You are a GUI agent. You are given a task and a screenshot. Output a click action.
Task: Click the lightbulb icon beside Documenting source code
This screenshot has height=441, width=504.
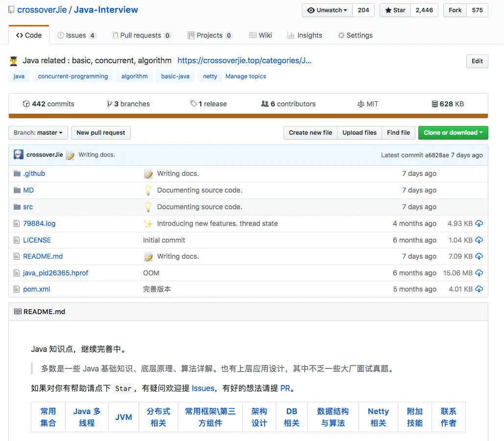(x=148, y=190)
